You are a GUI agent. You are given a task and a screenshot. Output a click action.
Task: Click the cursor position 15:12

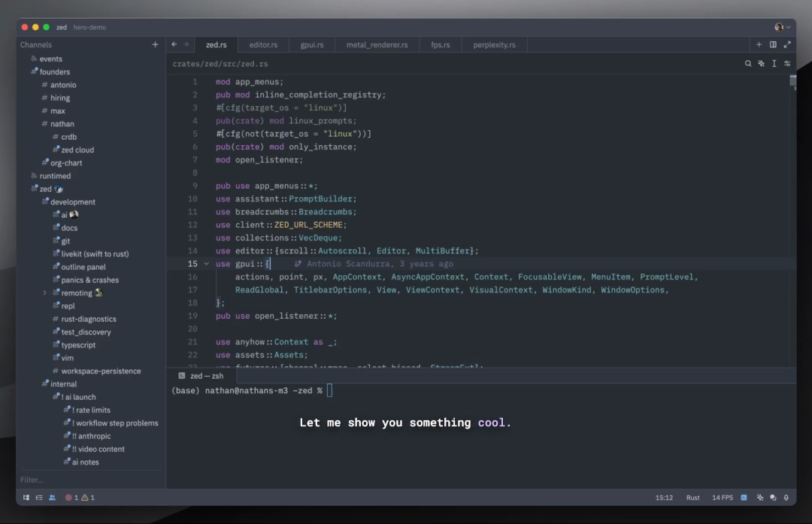(664, 498)
